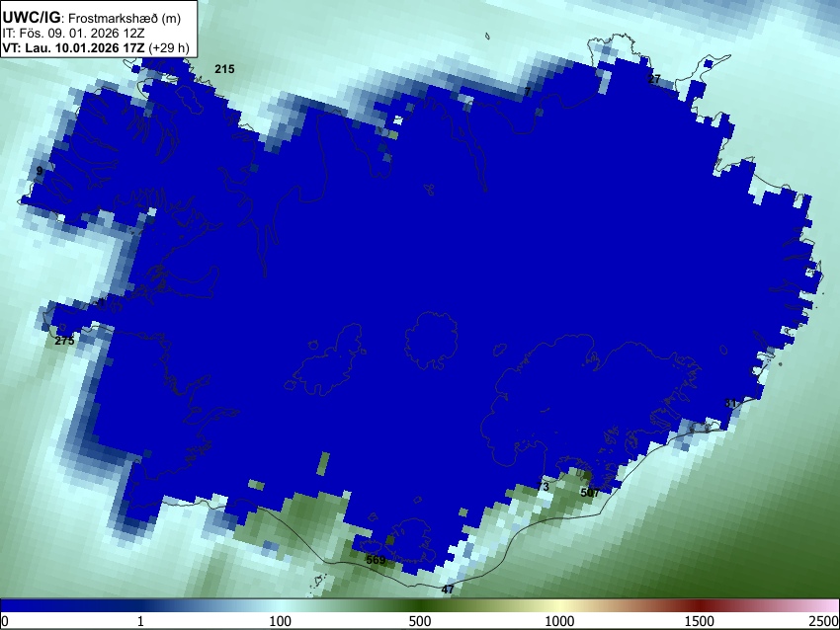The image size is (840, 630).
Task: Click the map value 569
Action: click(377, 560)
